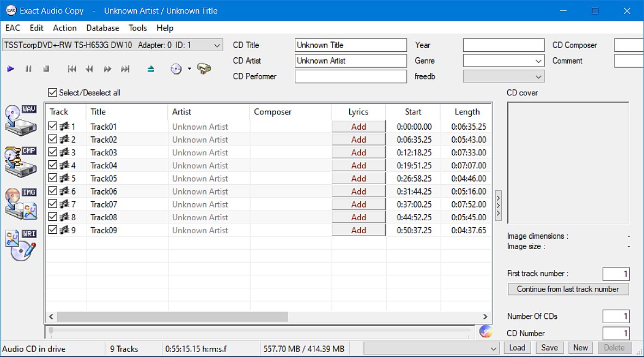Uncheck the Track01 checkbox
Viewport: 644px width, 357px height.
(52, 126)
